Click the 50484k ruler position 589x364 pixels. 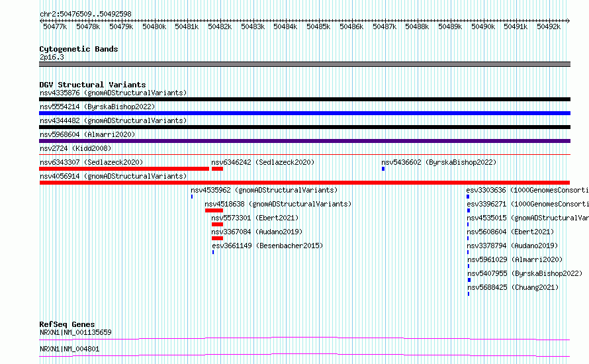pos(285,26)
